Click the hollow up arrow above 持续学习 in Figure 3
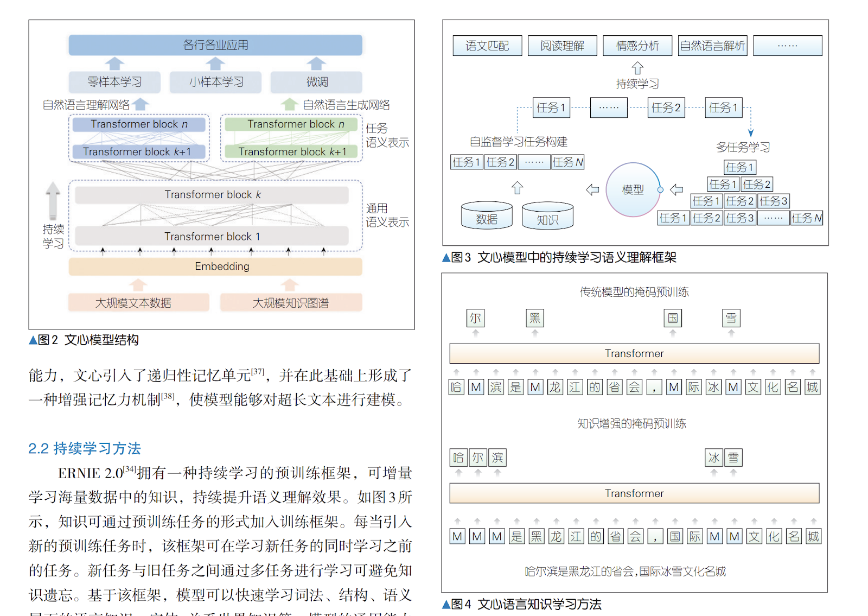The height and width of the screenshot is (616, 868). point(637,68)
